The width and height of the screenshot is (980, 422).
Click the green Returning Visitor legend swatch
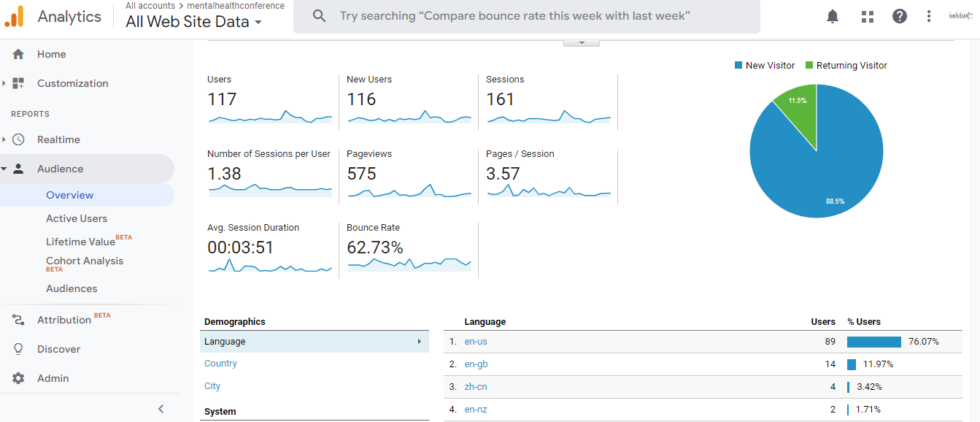click(x=809, y=65)
